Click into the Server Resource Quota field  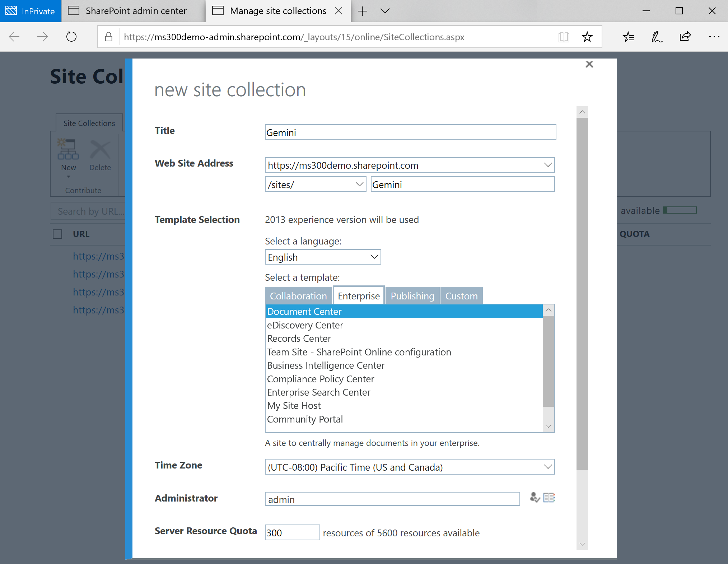pos(292,533)
